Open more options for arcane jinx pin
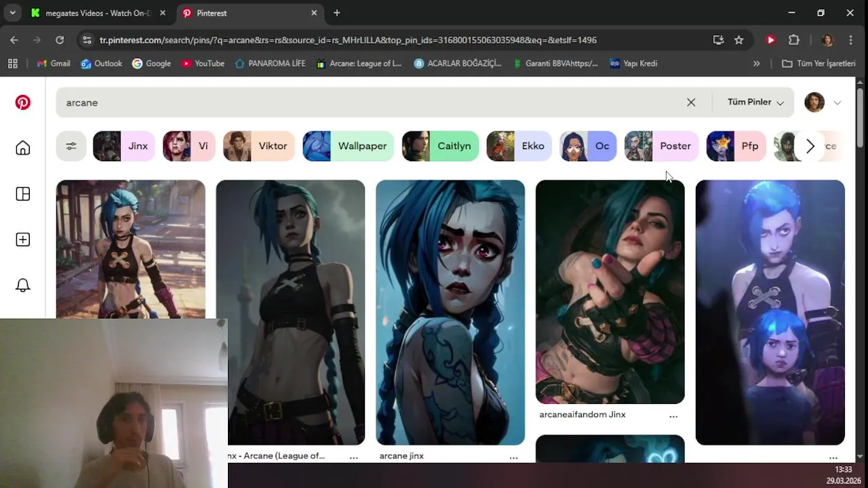The height and width of the screenshot is (488, 868). (513, 457)
